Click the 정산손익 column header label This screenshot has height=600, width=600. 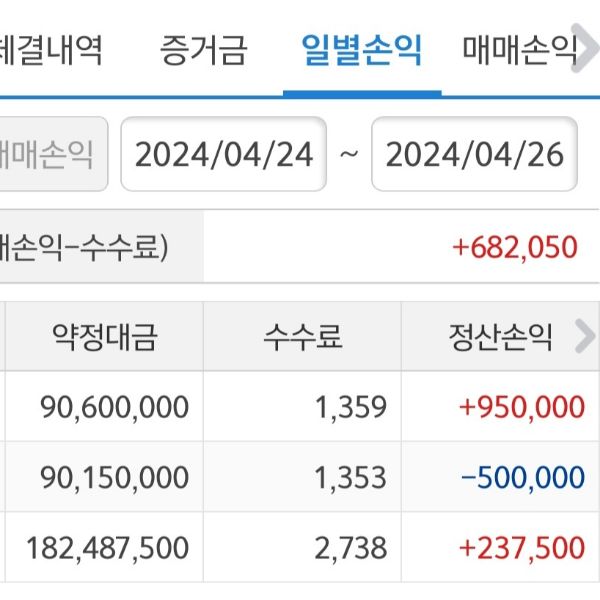tap(501, 338)
